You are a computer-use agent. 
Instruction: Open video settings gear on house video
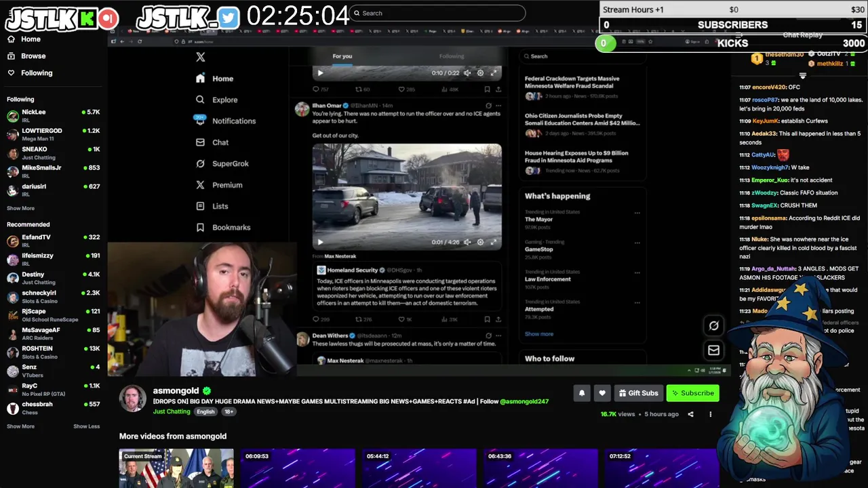point(480,242)
